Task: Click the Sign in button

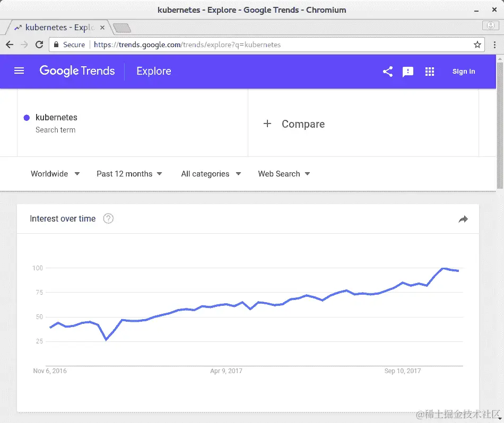Action: [x=464, y=72]
